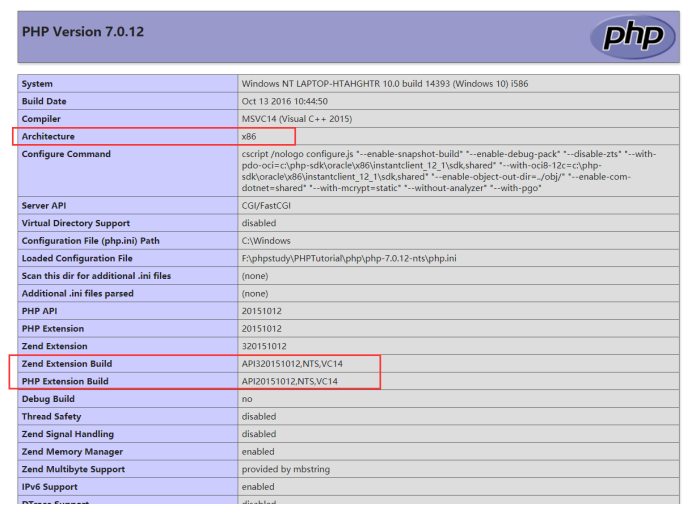Click 'Zend Memory Manager' label
The height and width of the screenshot is (505, 692).
pyautogui.click(x=72, y=452)
